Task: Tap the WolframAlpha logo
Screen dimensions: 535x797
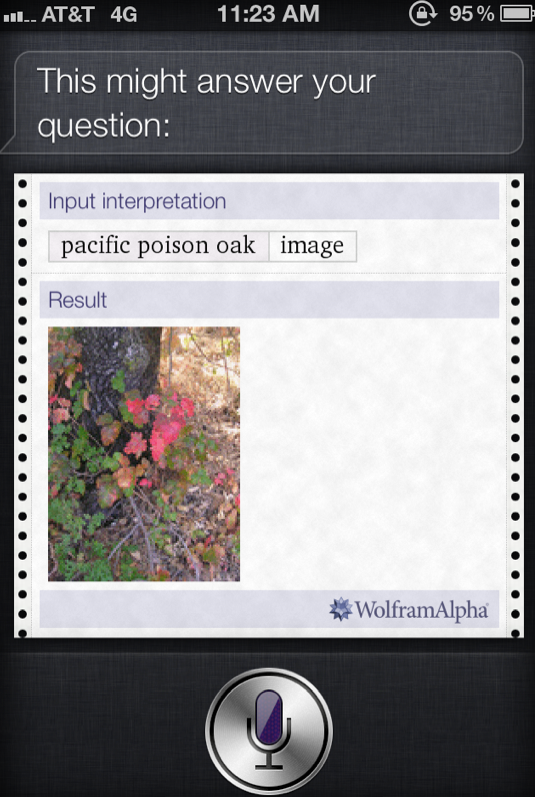Action: point(409,609)
